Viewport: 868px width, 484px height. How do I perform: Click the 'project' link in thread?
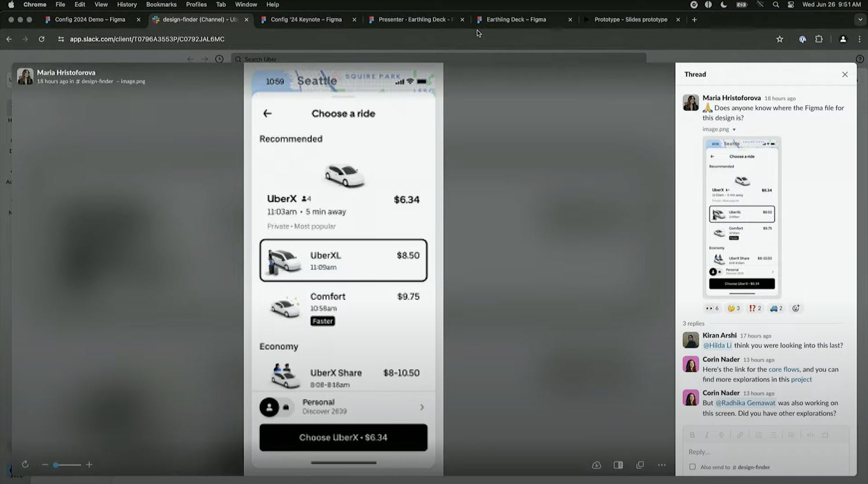tap(801, 379)
